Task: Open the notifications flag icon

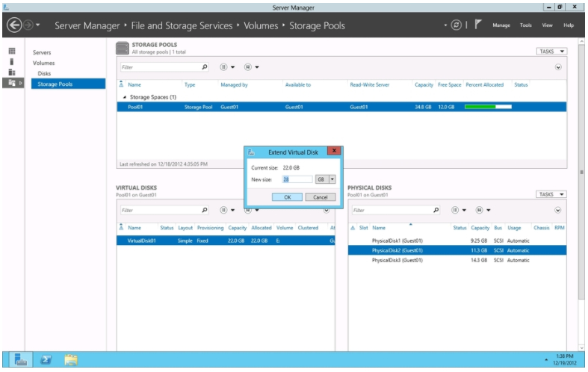Action: point(477,25)
